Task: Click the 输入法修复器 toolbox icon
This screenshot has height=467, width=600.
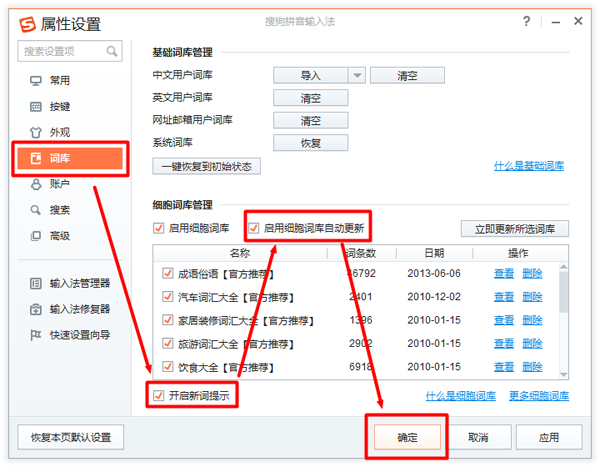Action: [36, 309]
